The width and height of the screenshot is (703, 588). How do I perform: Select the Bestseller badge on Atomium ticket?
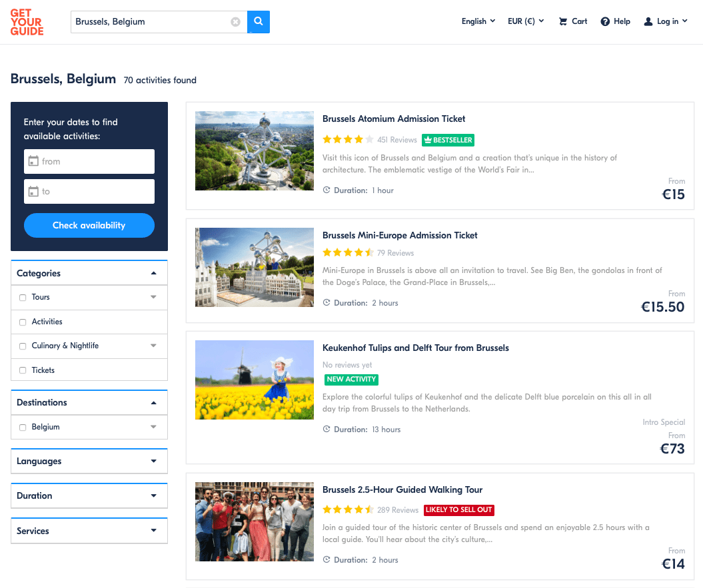pyautogui.click(x=448, y=140)
